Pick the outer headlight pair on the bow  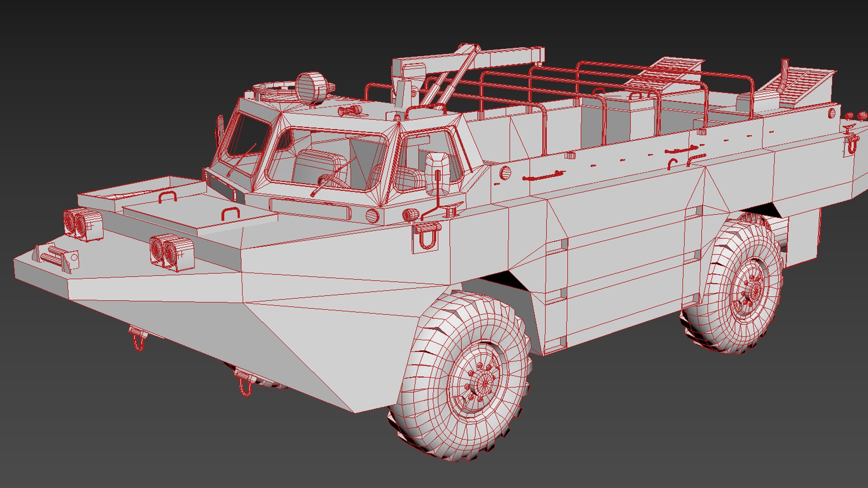(x=83, y=224)
